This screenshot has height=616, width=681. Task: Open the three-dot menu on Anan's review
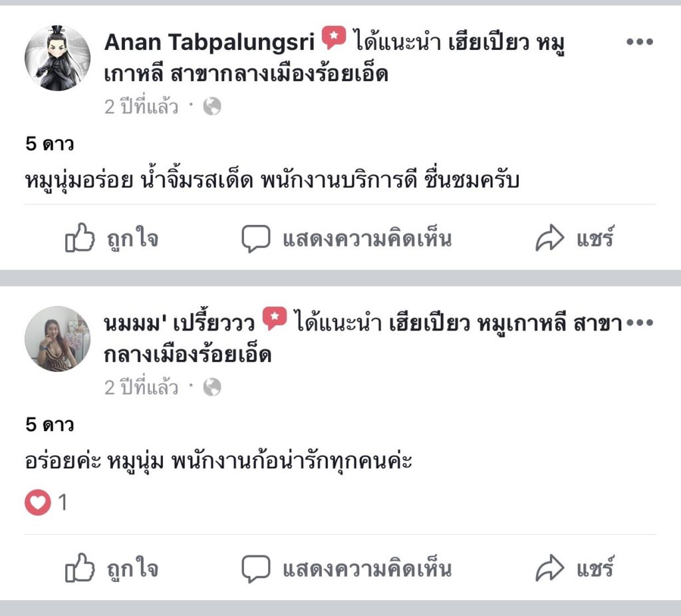(x=640, y=42)
